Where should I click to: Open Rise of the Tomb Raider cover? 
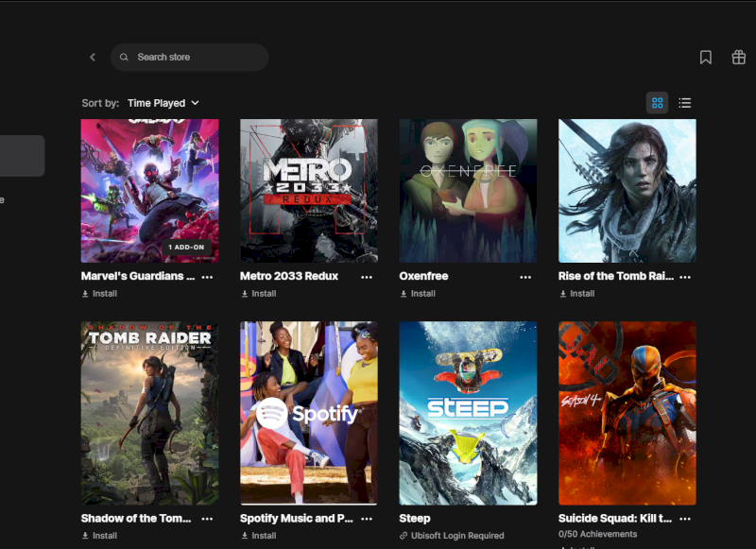[x=627, y=191]
